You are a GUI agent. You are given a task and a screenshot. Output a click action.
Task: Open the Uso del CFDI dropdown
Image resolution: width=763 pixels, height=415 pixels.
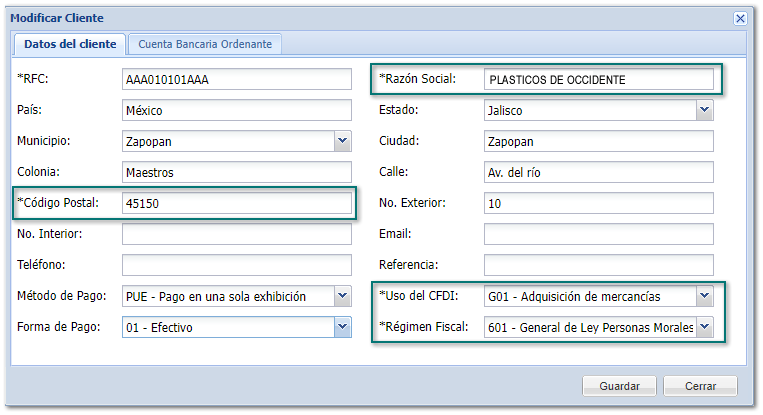click(x=704, y=296)
